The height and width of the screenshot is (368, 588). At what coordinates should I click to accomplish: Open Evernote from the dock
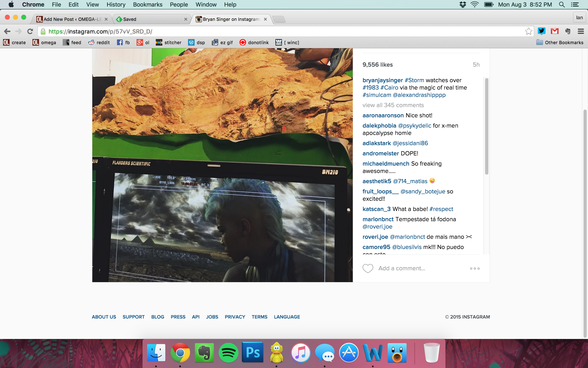click(x=204, y=352)
